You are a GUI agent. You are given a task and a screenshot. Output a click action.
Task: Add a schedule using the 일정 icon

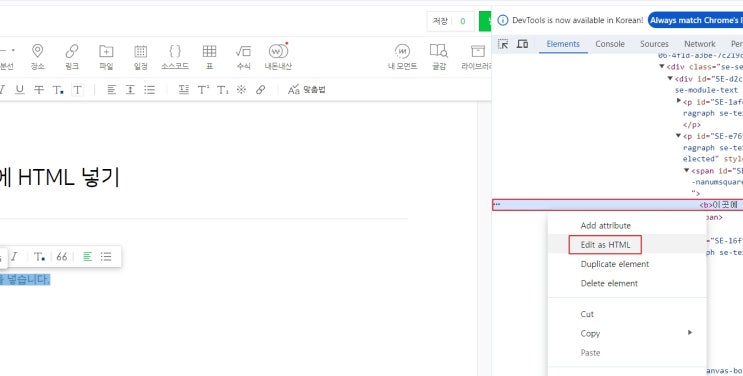point(141,56)
